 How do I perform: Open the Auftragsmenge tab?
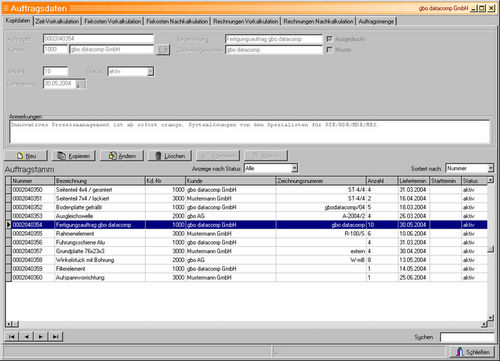pyautogui.click(x=376, y=21)
